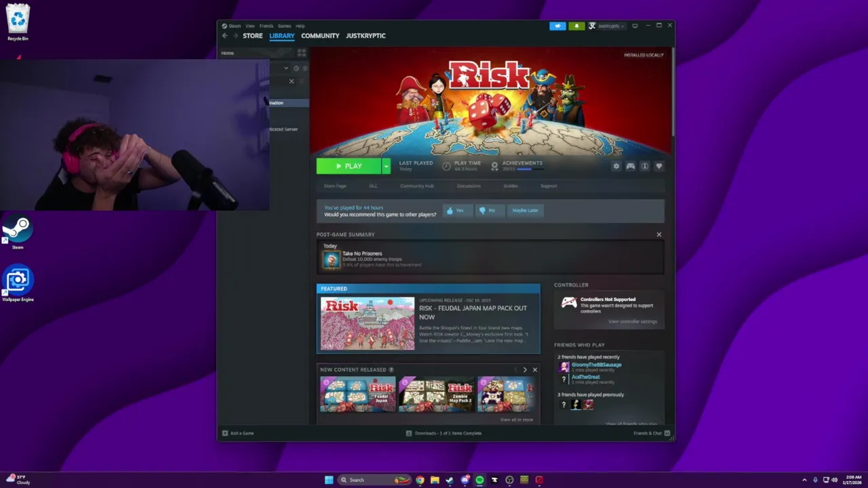Open the JUSTKRYPTIC profile tab
This screenshot has height=488, width=868.
(366, 36)
